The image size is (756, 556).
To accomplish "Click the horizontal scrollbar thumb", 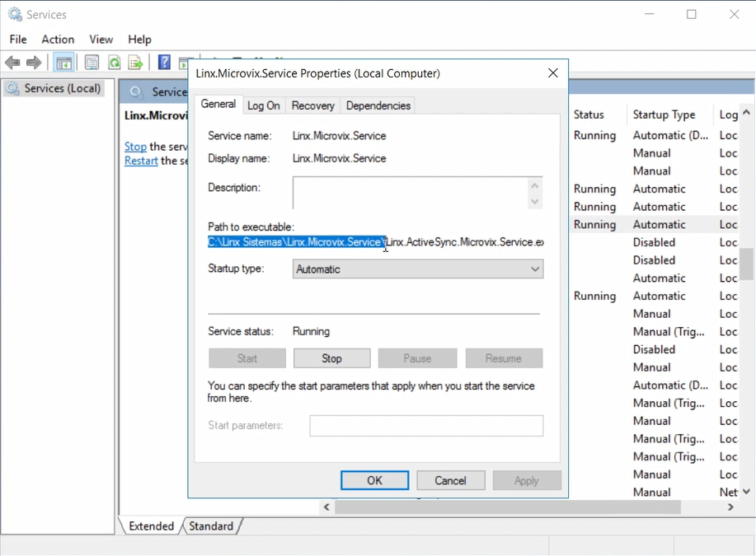I will click(508, 507).
